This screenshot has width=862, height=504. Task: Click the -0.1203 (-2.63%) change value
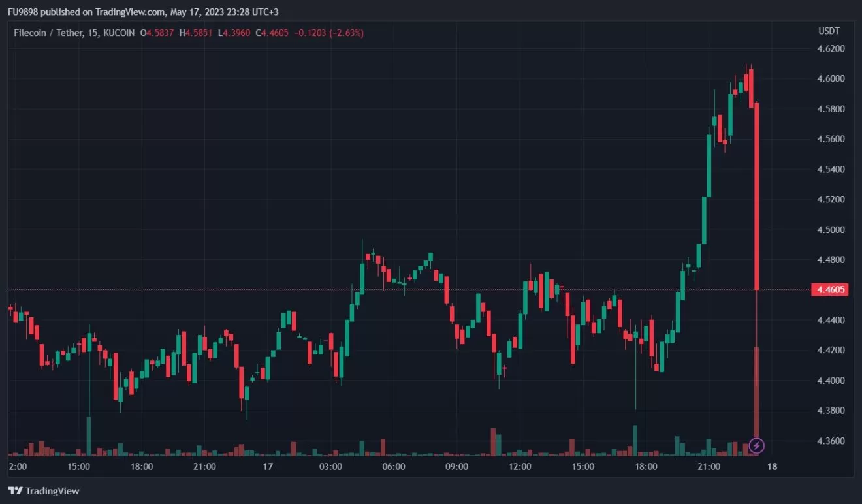[331, 33]
